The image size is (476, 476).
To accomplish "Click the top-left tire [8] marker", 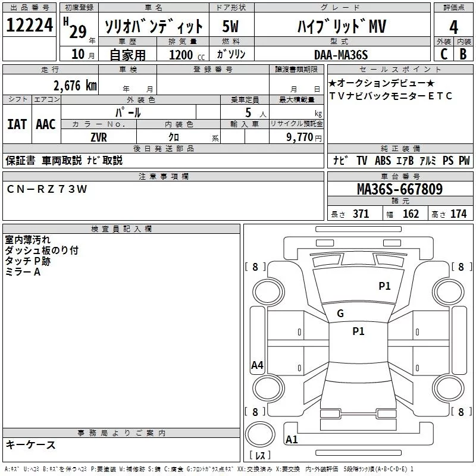I will tap(255, 267).
